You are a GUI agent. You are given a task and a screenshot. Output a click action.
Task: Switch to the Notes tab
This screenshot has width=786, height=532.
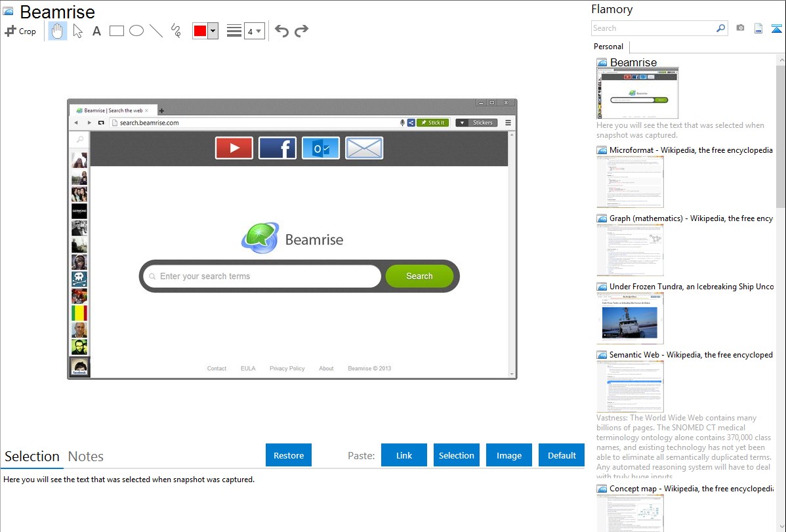[86, 457]
